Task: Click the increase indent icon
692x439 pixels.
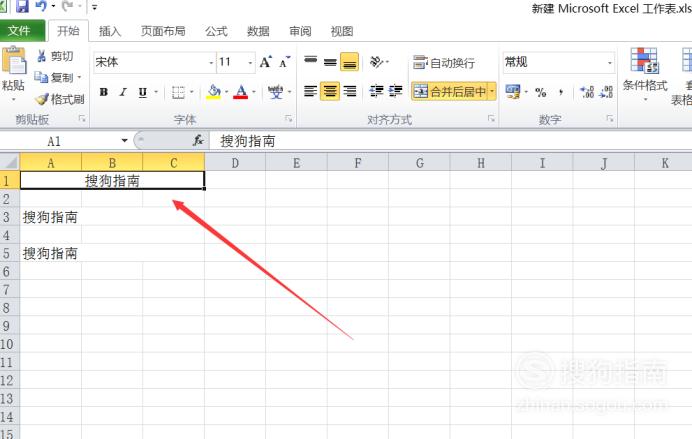Action: pyautogui.click(x=396, y=91)
